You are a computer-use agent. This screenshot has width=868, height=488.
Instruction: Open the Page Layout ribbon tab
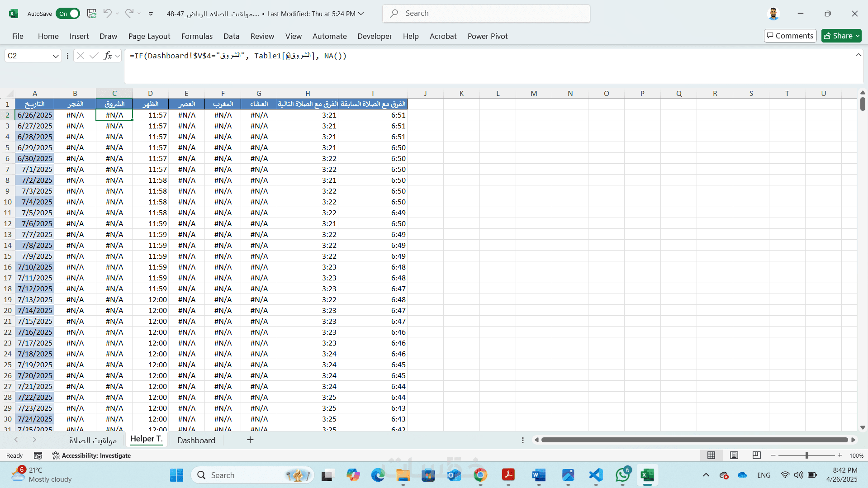pos(149,36)
